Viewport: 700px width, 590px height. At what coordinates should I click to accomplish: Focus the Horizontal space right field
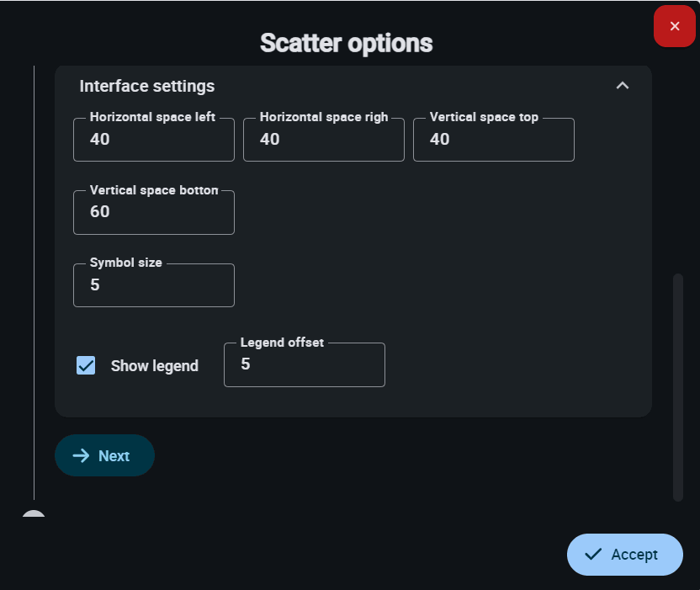tap(323, 140)
